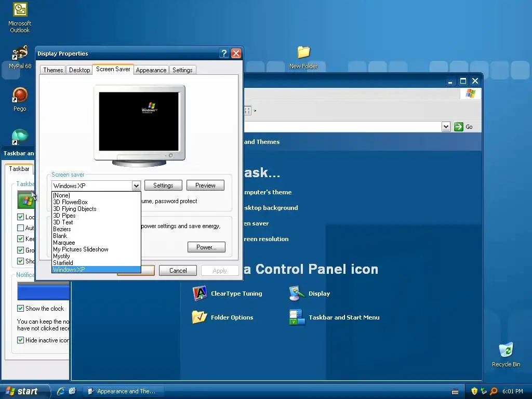Select the New Folder icon on desktop
Screen dimensions: 532x399
click(x=303, y=57)
